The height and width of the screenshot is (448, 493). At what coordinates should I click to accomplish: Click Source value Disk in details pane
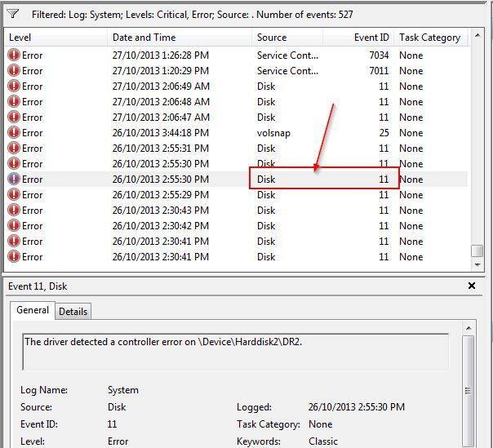pos(117,407)
